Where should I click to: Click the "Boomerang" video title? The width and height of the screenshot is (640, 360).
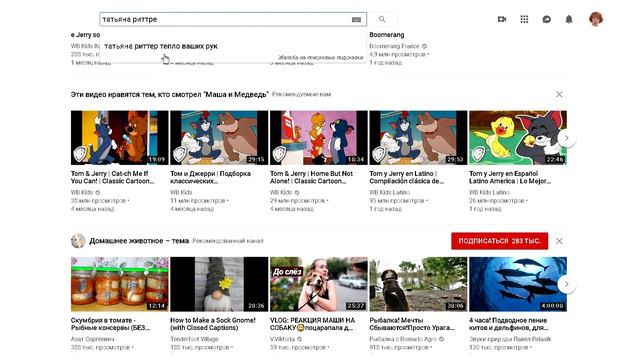(x=387, y=35)
